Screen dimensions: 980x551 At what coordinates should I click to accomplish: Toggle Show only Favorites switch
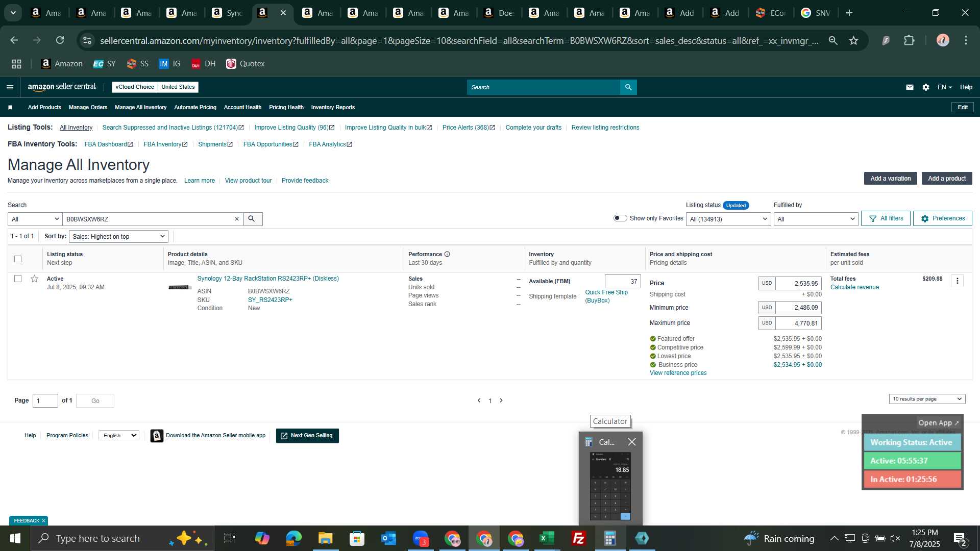point(620,218)
